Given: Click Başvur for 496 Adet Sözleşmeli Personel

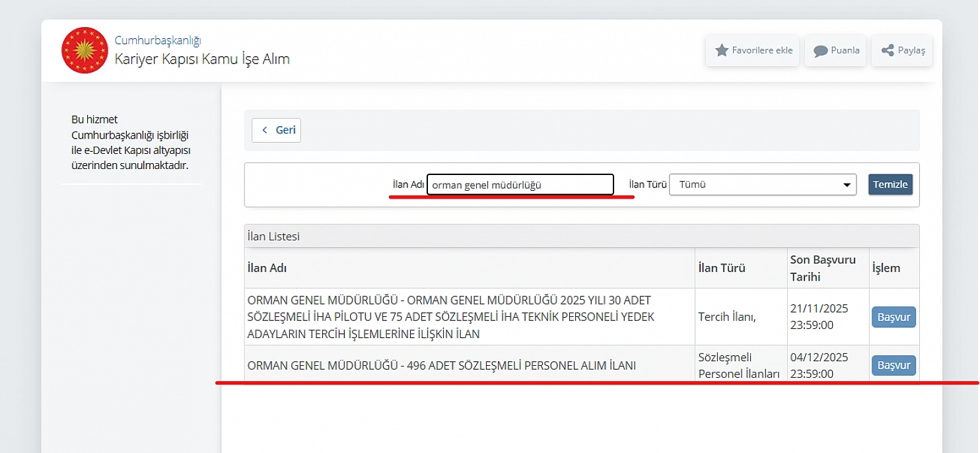Looking at the screenshot, I should (x=893, y=365).
